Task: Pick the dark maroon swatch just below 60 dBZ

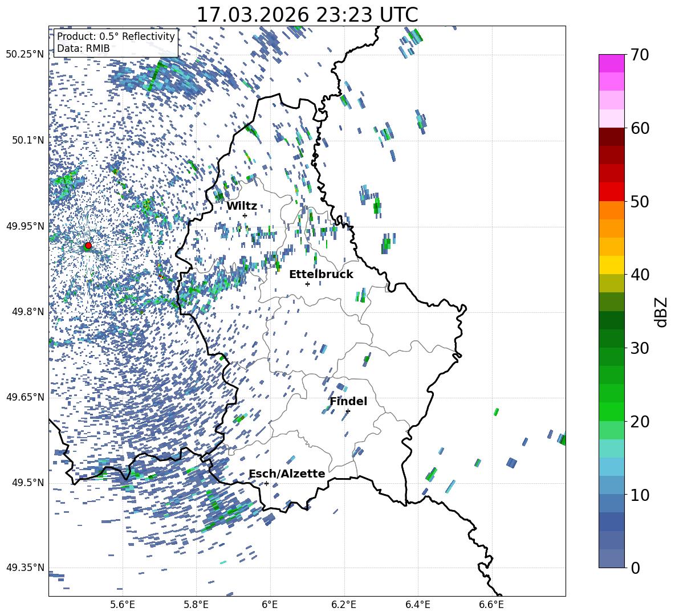Action: pyautogui.click(x=612, y=137)
